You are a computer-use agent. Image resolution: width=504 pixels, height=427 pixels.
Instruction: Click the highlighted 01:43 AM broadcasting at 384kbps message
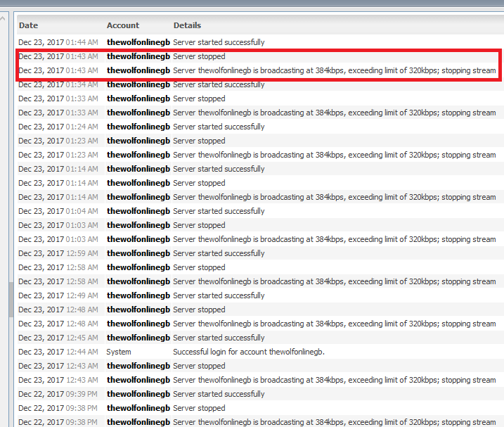[334, 70]
